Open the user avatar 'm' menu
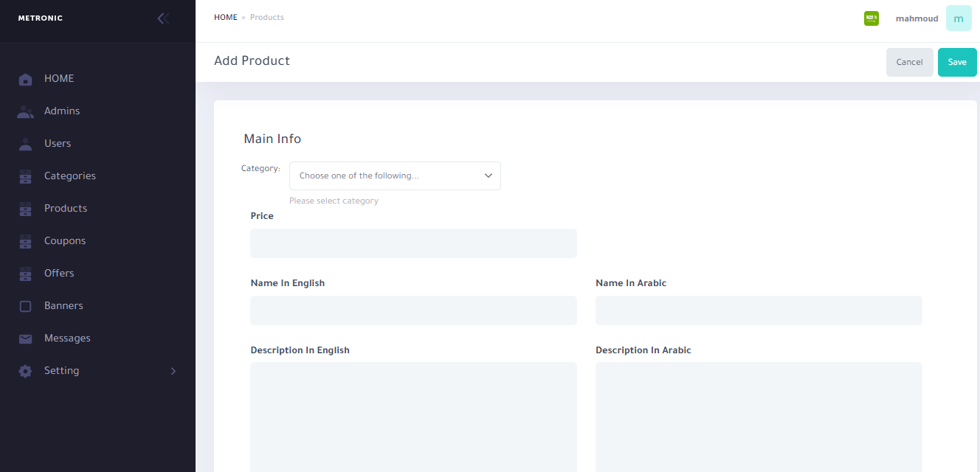Screen dimensions: 980x472 coord(959,18)
